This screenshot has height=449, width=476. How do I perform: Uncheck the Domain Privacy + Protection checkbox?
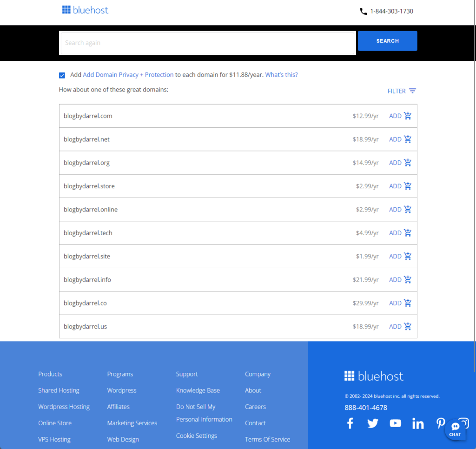[x=62, y=75]
